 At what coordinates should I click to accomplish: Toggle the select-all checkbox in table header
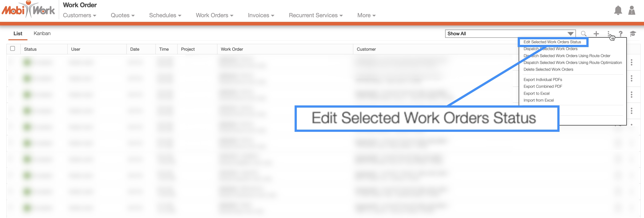[12, 48]
